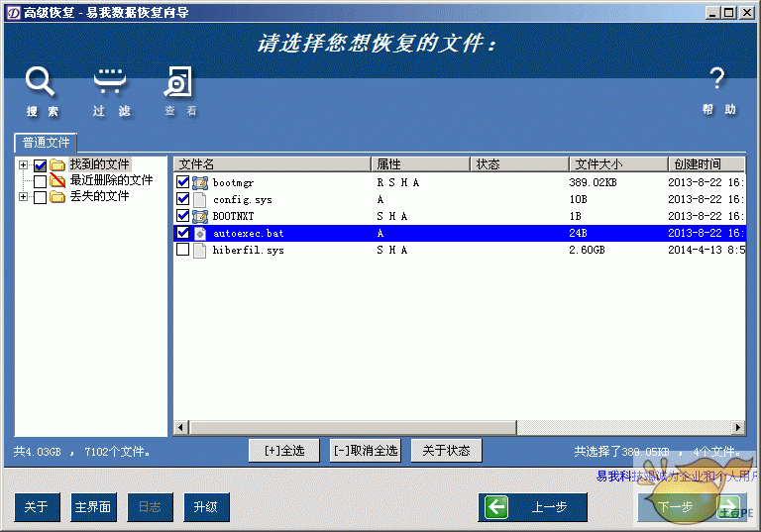
Task: Click the [-]取消全选 button
Action: (366, 451)
